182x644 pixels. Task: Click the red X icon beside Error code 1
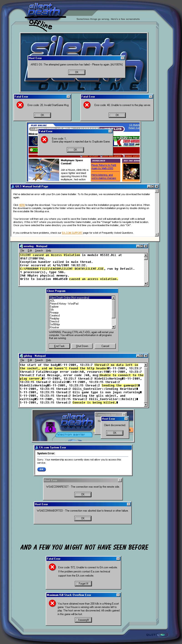click(44, 140)
